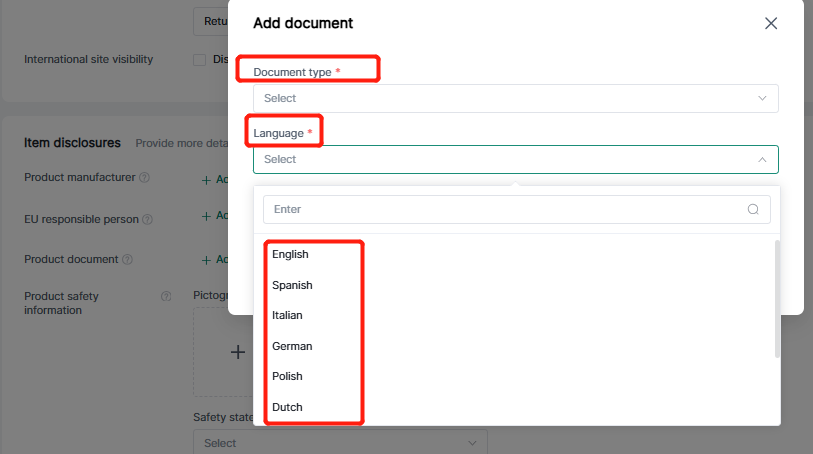Close the Add document dialog

click(771, 23)
